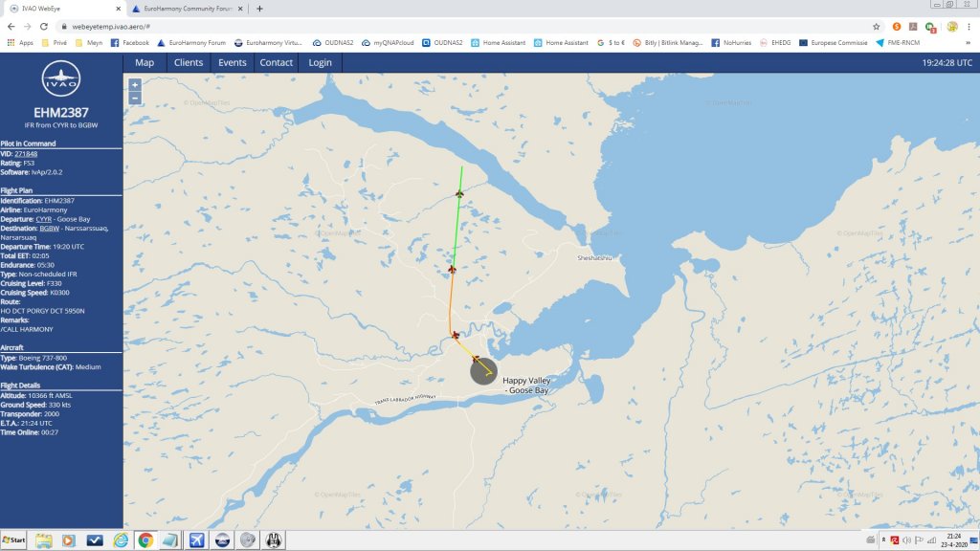Click the grey Goose Bay airport circle marker
Image resolution: width=980 pixels, height=551 pixels.
point(484,370)
